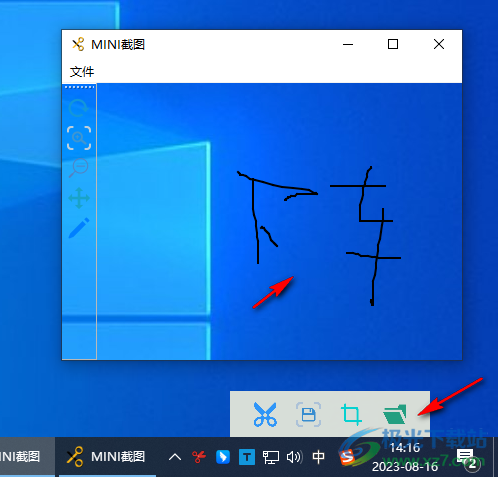Select the zoom-in tool in sidebar
This screenshot has height=477, width=498.
tap(79, 138)
